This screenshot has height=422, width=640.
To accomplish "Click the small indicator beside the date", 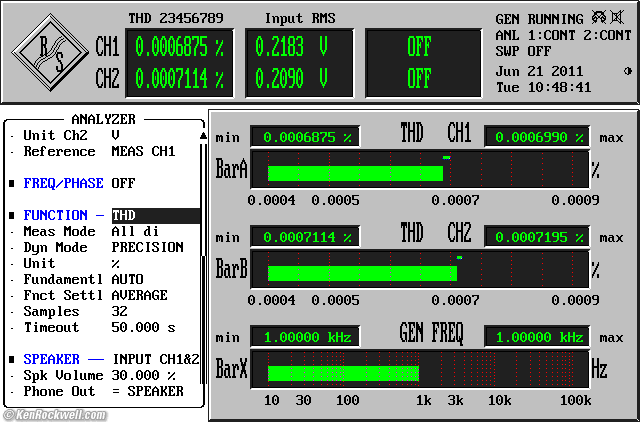I will click(x=628, y=71).
